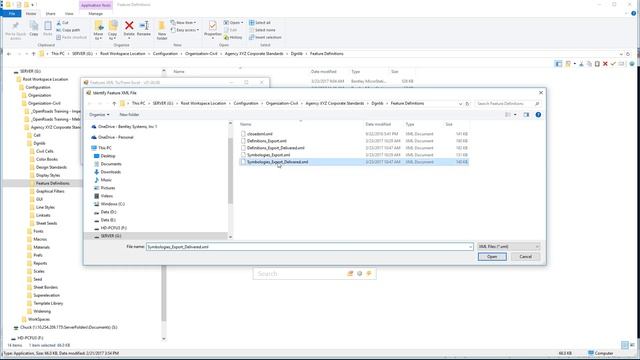Click Invert selection in the ribbon
The image size is (640, 360).
point(265,38)
